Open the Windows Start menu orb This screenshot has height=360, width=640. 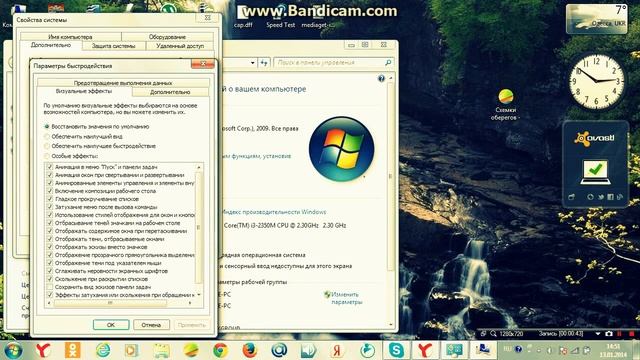click(14, 350)
